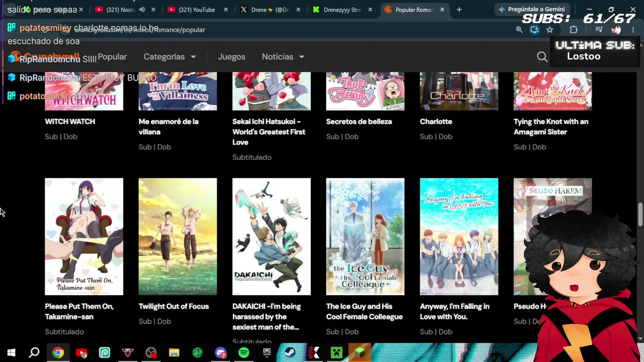Select the Charlotte poster thumbnail

tap(459, 91)
